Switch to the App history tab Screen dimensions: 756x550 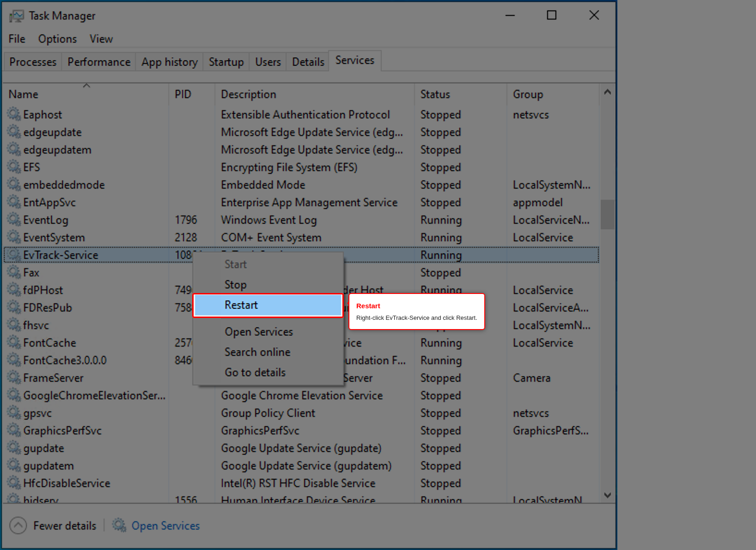click(x=170, y=62)
